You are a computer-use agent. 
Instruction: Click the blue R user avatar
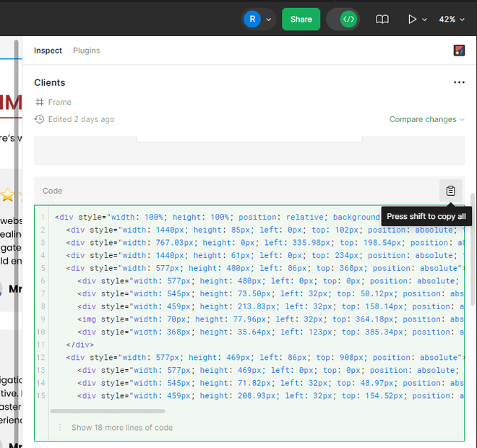coord(252,20)
